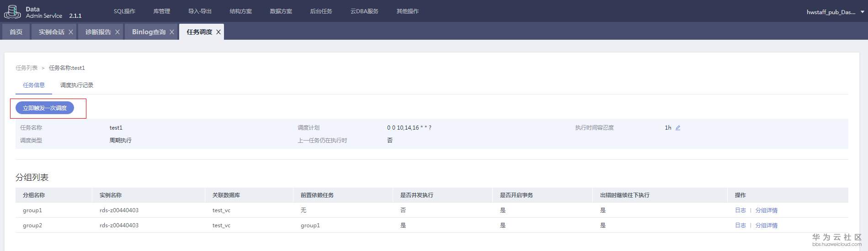
Task: Open 日志 for group2
Action: coord(740,225)
